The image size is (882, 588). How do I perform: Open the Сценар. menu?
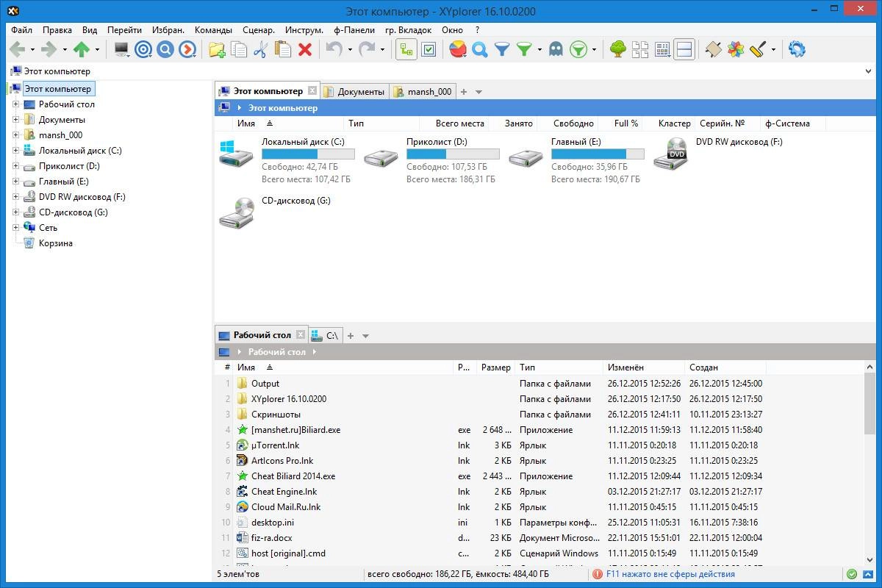point(259,30)
